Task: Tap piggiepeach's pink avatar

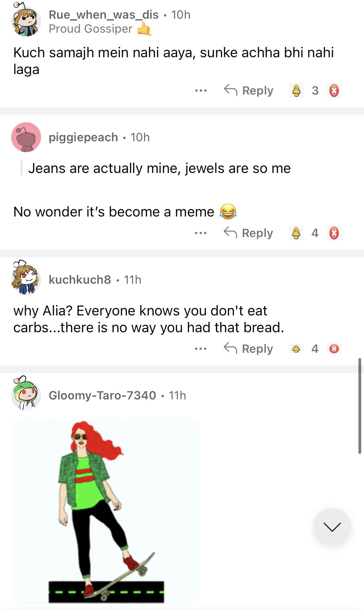Action: point(26,137)
